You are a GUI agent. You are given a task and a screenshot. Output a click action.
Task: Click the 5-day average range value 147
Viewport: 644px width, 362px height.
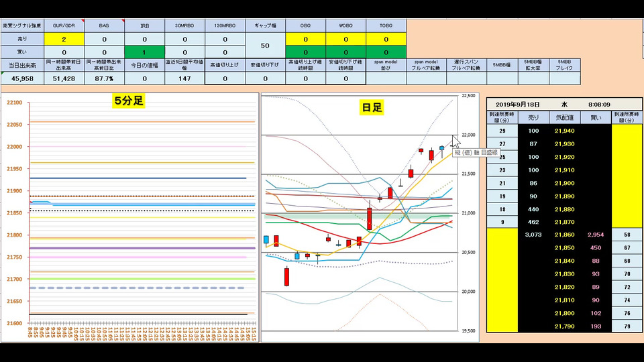coord(185,78)
